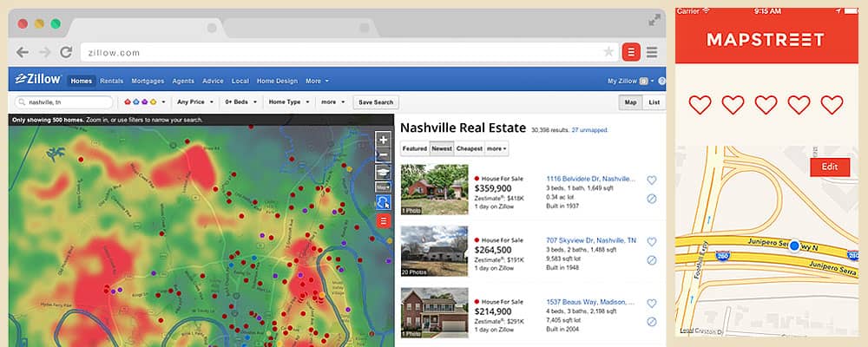Open the Advice section
Viewport: 868px width, 347px height.
pos(213,81)
